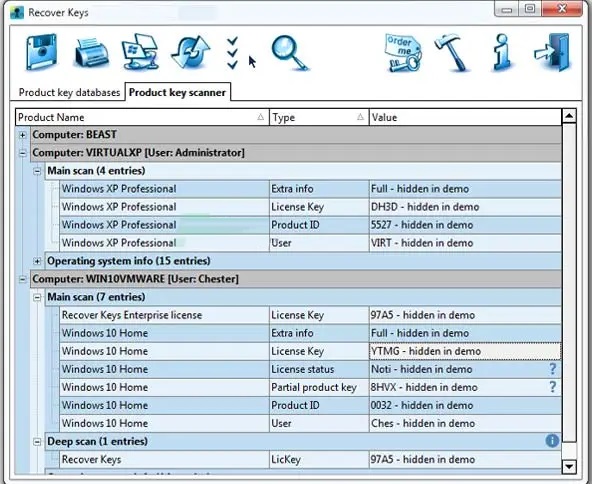Screen dimensions: 592x484
Task: Expand Operating system info (15 entries)
Action: (x=37, y=261)
